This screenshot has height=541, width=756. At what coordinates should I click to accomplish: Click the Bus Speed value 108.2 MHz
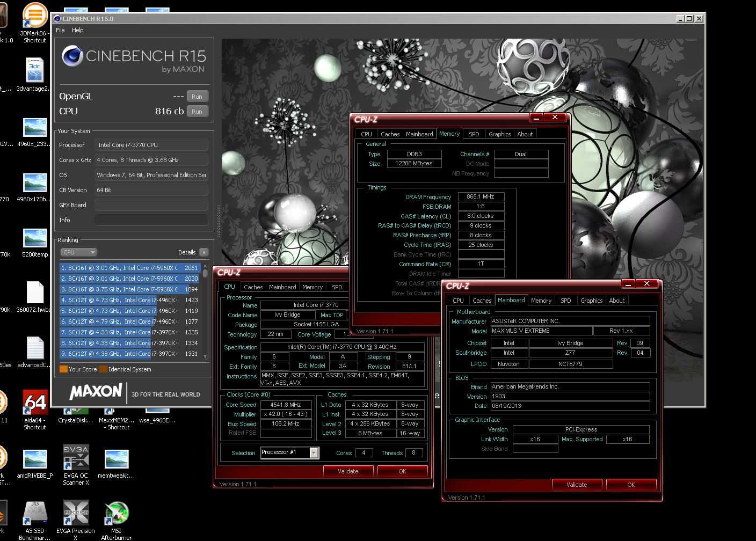(x=286, y=423)
